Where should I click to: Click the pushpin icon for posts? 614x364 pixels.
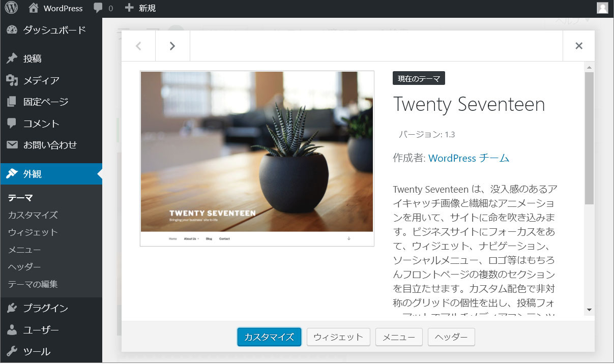(12, 58)
